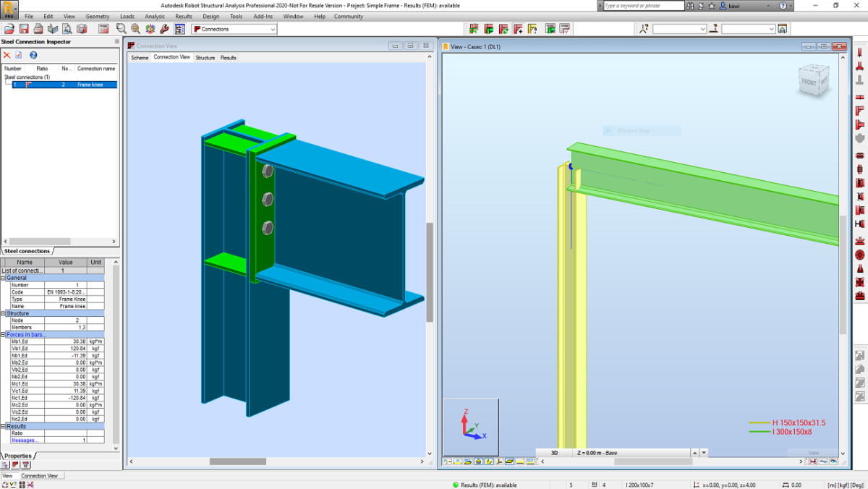This screenshot has height=489, width=868.
Task: Click the Print icon on the toolbar
Action: click(40, 29)
